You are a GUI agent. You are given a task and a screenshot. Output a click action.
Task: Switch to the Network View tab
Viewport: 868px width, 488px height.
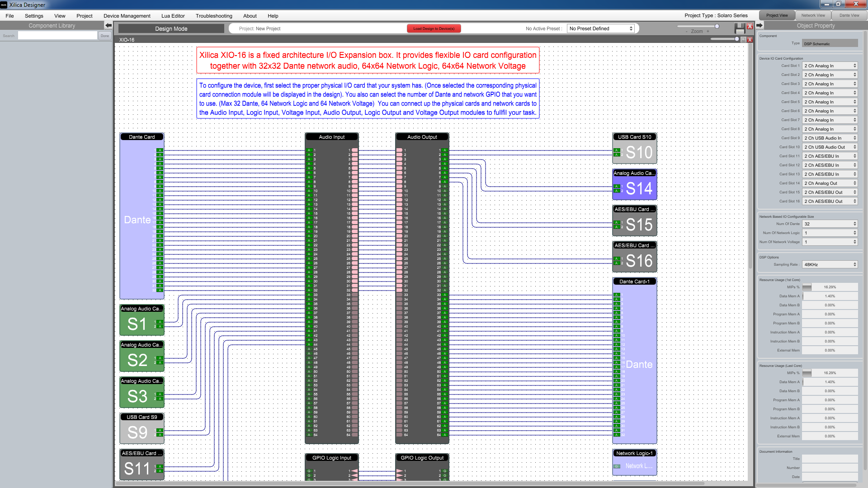click(813, 15)
